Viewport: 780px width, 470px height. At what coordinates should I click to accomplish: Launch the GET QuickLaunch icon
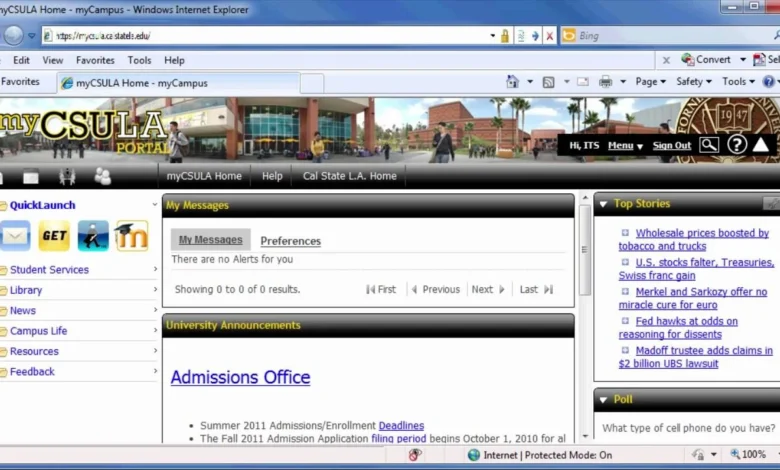tap(54, 236)
